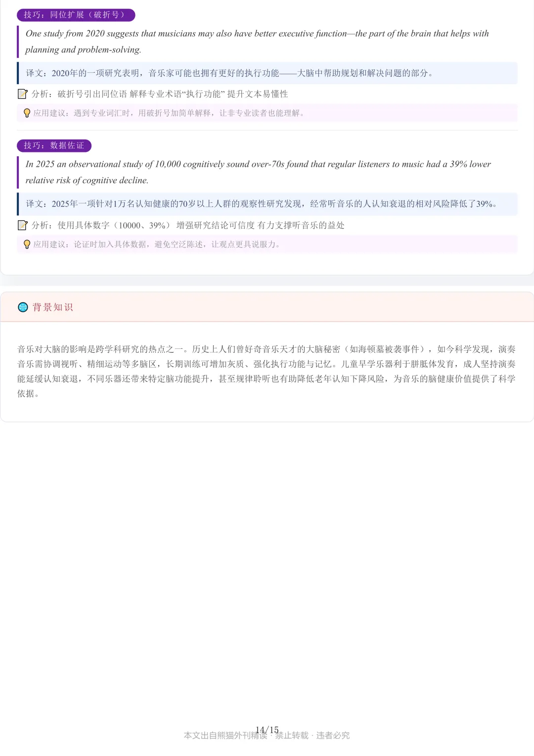Click the 2025 observational study English quote
This screenshot has height=756, width=534.
[x=258, y=172]
